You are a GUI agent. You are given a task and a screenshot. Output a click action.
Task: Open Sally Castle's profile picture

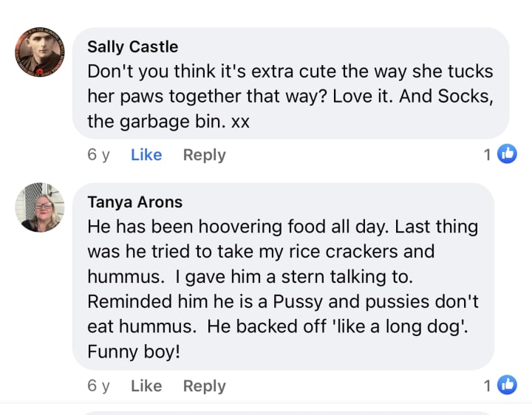click(40, 52)
